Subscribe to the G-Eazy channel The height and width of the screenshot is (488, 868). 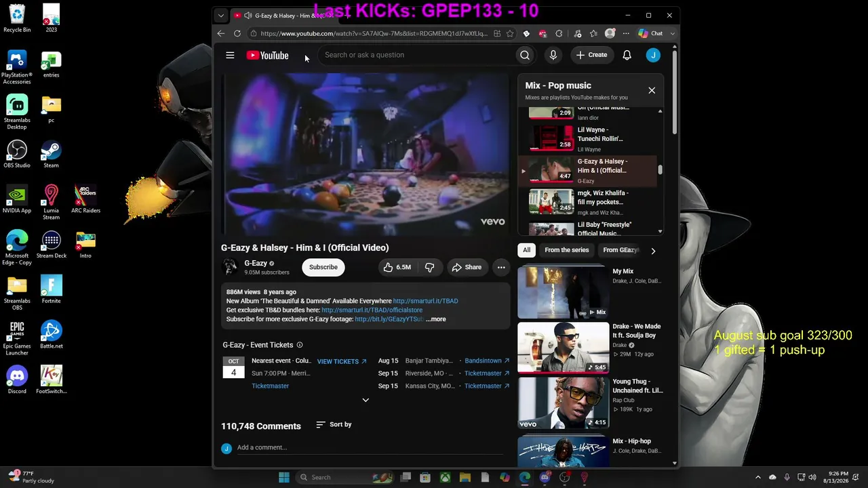pos(323,267)
